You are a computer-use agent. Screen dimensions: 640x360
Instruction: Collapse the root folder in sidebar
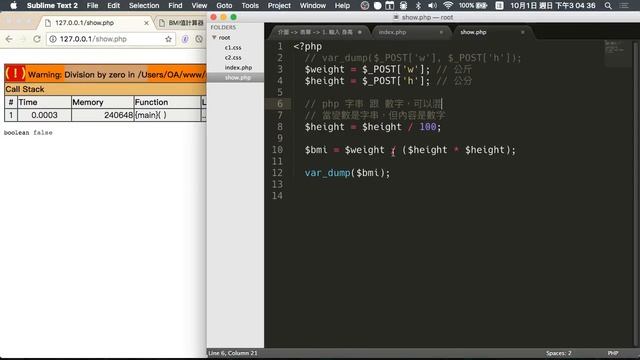coord(214,37)
